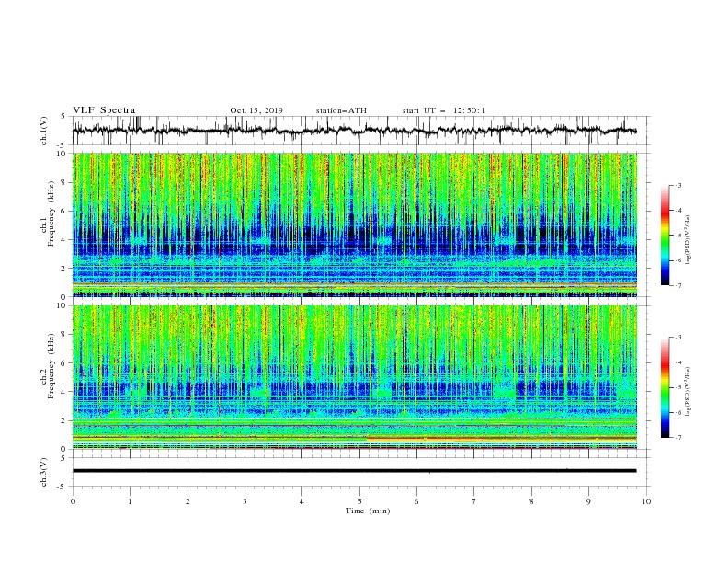Click time axis tick label "5"
Viewport: 728px width, 563px height.
pyautogui.click(x=359, y=501)
